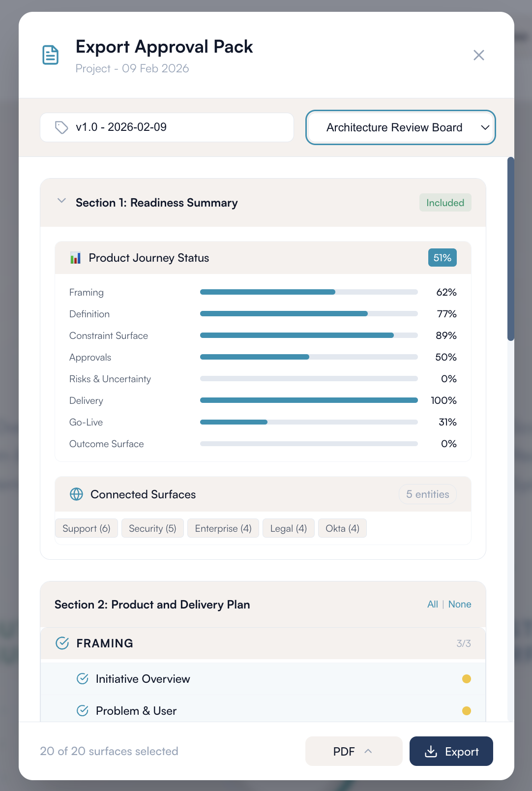This screenshot has width=532, height=791.
Task: Click the tag icon in version field
Action: tap(61, 127)
